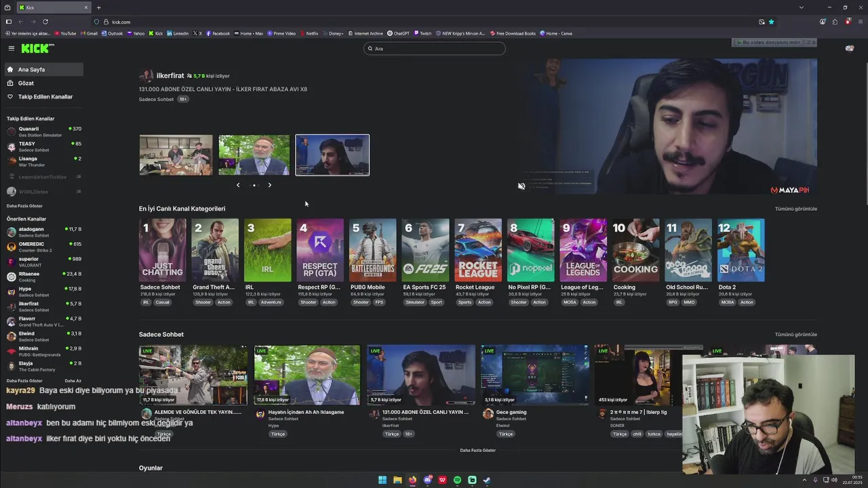Open Spotify from the taskbar
This screenshot has height=488, width=868.
pos(457,480)
